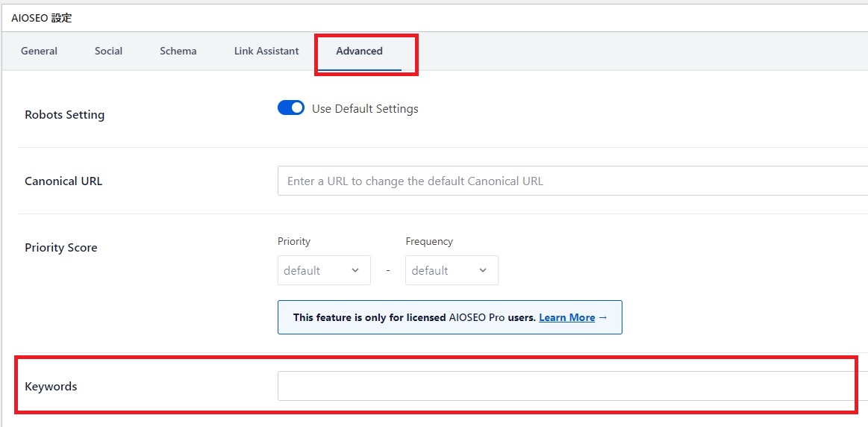Viewport: 868px width, 427px height.
Task: Disable the Robots default settings toggle switch
Action: [291, 108]
